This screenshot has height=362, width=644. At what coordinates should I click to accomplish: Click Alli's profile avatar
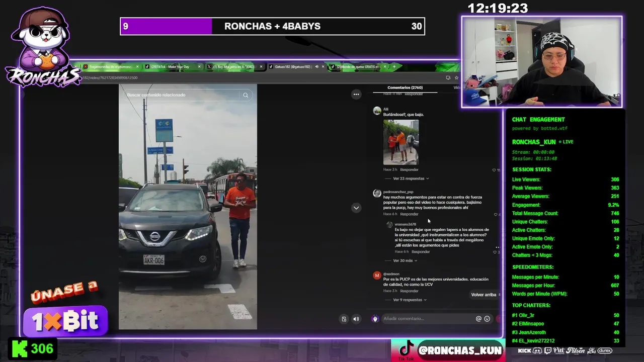pyautogui.click(x=377, y=111)
